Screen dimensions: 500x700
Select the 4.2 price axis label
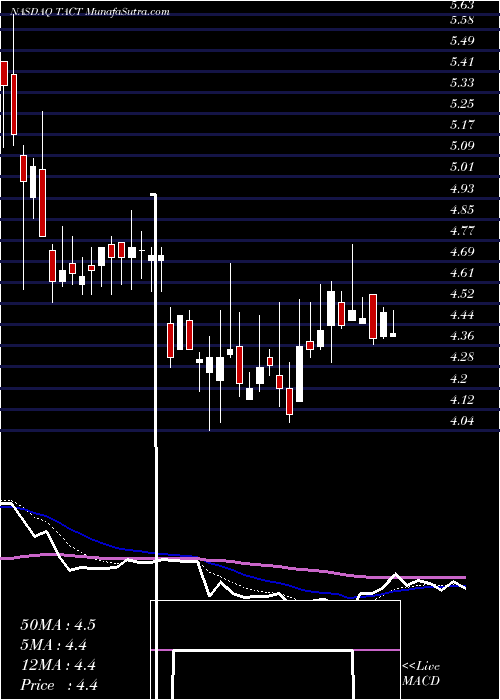pos(458,379)
